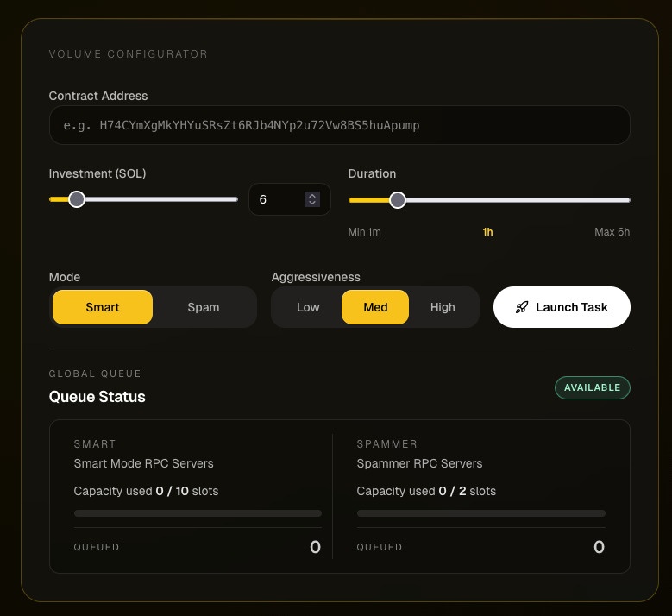Select Smart mode
The width and height of the screenshot is (672, 616).
103,307
